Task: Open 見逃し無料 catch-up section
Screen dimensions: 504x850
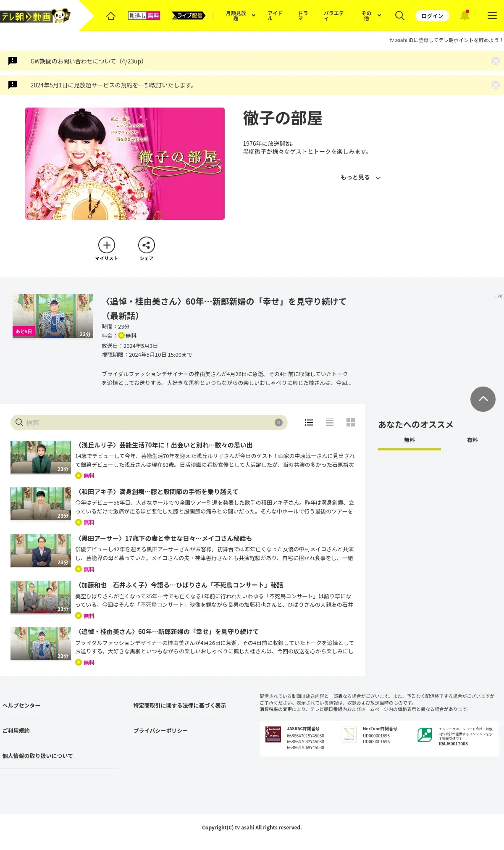Action: coord(144,16)
